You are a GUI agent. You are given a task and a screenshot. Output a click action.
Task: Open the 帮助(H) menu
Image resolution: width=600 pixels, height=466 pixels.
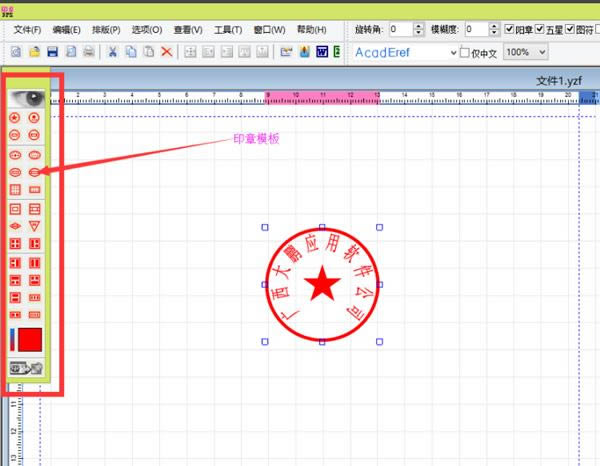pos(311,29)
